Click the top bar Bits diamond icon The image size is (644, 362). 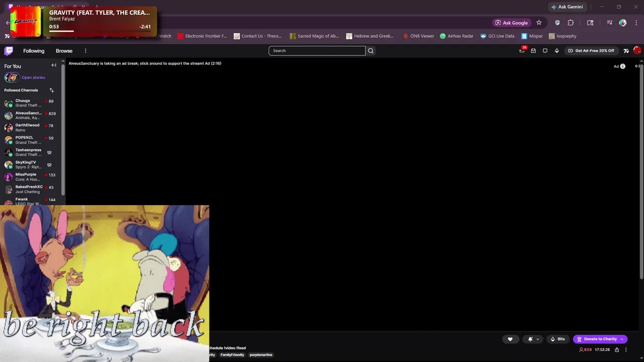556,51
